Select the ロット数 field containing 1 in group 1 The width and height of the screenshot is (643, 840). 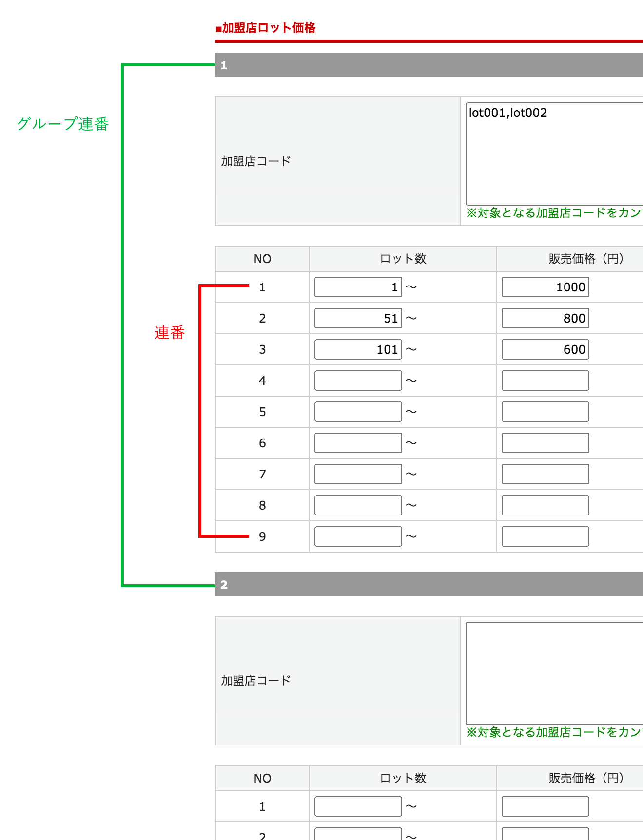358,287
